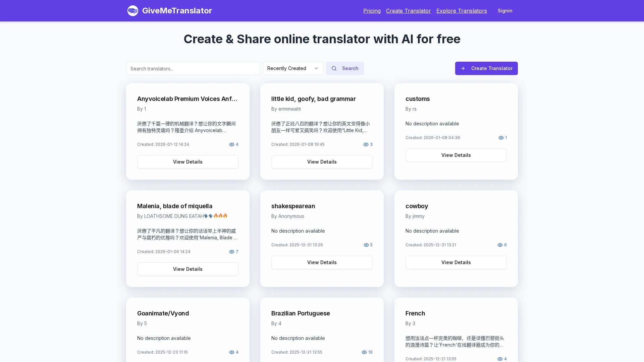
Task: Open Explore Translators in the navigation
Action: point(462,11)
